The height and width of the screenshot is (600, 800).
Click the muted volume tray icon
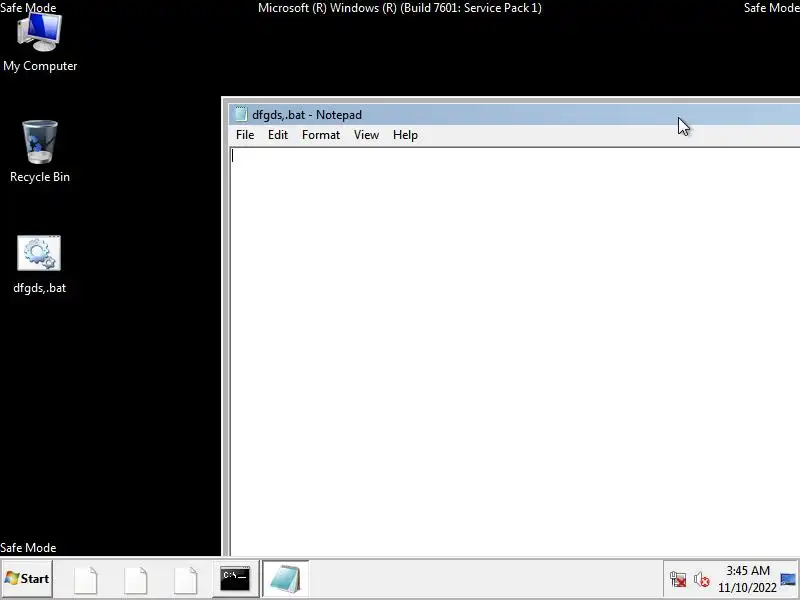[x=702, y=580]
